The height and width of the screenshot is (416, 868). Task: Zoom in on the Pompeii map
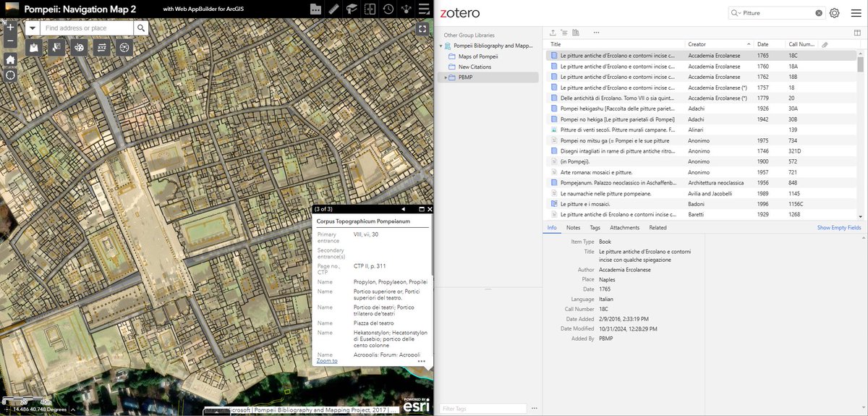click(x=10, y=27)
